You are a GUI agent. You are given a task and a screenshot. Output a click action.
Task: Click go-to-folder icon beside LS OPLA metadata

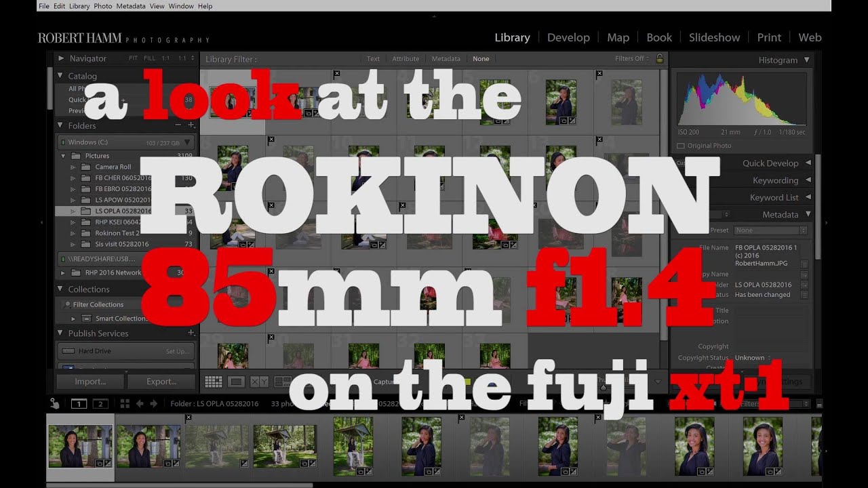(804, 285)
